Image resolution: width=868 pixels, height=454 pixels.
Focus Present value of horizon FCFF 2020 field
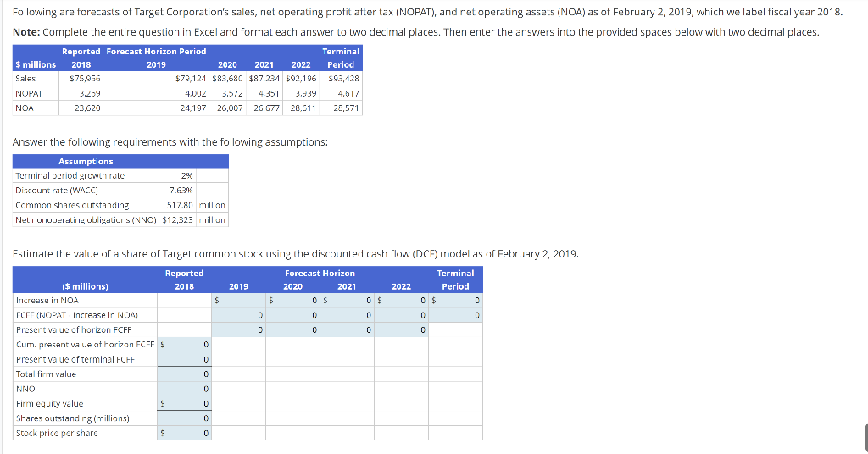pos(292,330)
